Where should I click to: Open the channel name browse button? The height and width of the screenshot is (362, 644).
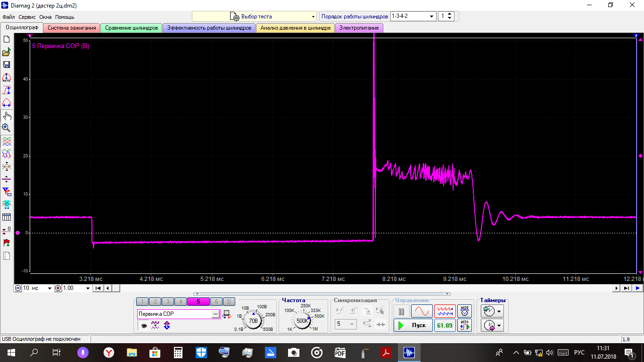[x=215, y=314]
